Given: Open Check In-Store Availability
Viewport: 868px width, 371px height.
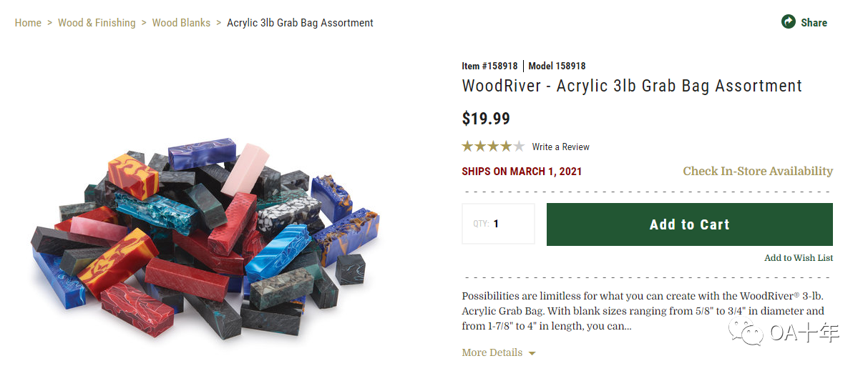Looking at the screenshot, I should (758, 171).
